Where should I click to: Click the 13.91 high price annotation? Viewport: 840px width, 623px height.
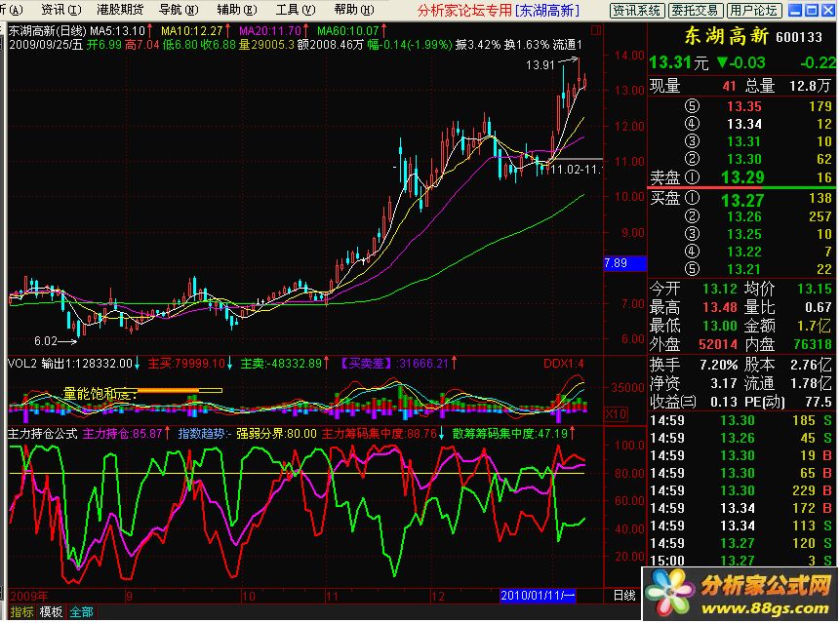click(x=540, y=65)
